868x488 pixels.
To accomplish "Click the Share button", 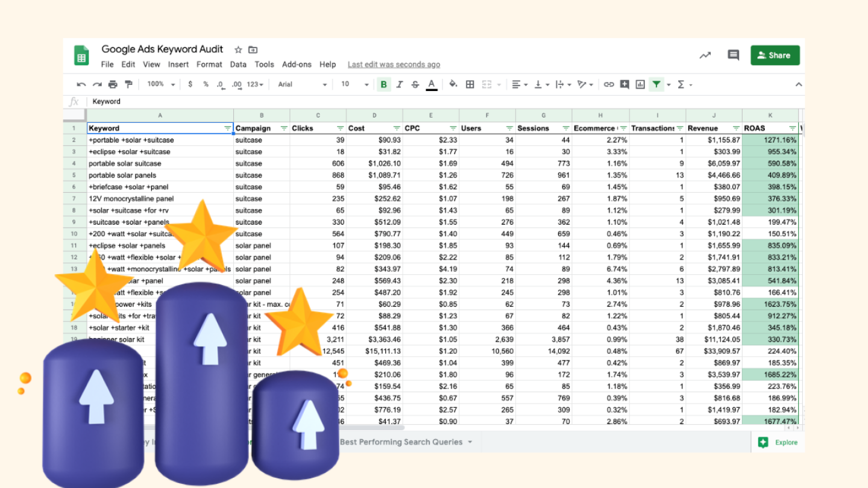I will tap(775, 55).
